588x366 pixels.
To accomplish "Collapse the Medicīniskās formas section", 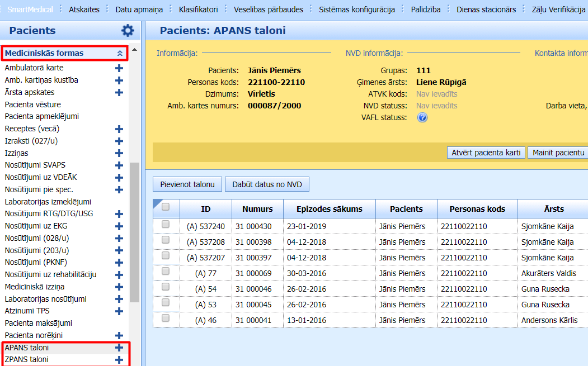I will 120,53.
